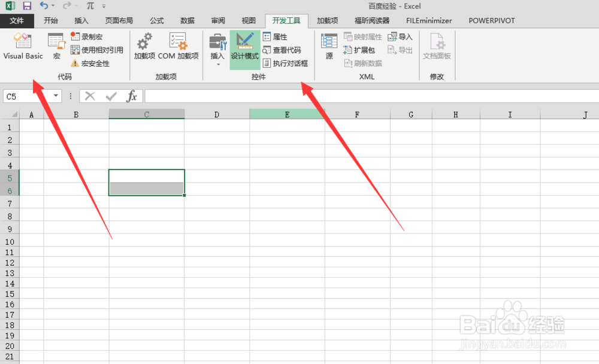Select row 5 header
Viewport: 599px width, 364px height.
tap(10, 178)
